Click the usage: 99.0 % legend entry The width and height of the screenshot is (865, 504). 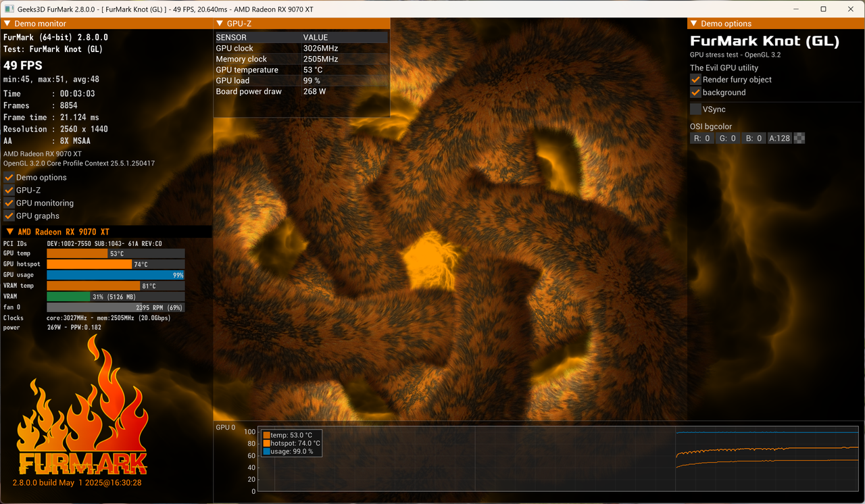pos(288,451)
